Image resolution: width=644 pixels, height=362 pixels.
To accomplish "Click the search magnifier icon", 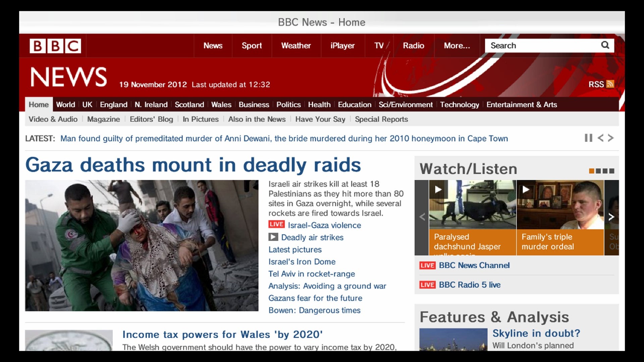I will point(605,45).
